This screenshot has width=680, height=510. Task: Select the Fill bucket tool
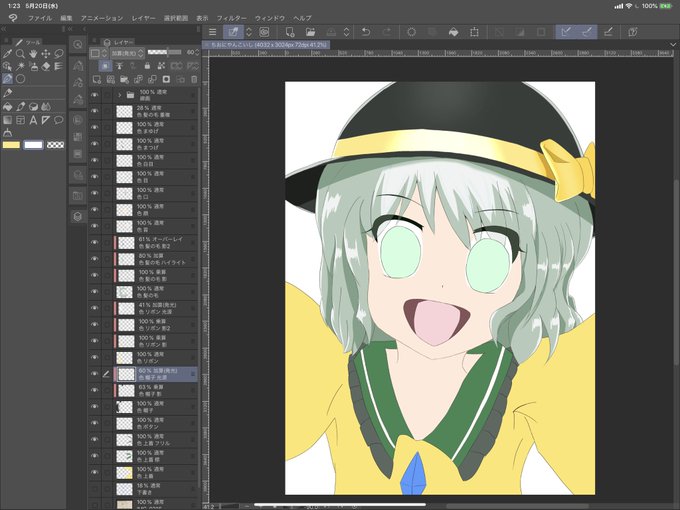(x=7, y=107)
